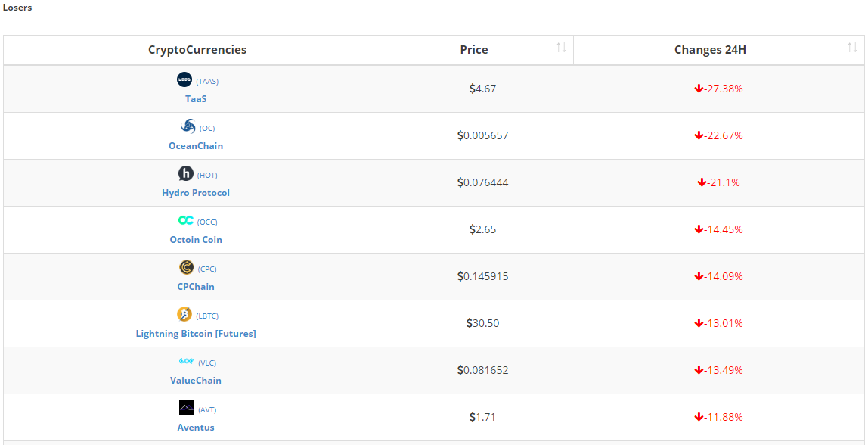The image size is (868, 445).
Task: Open Lightning Bitcoin [Futures] link
Action: click(196, 334)
